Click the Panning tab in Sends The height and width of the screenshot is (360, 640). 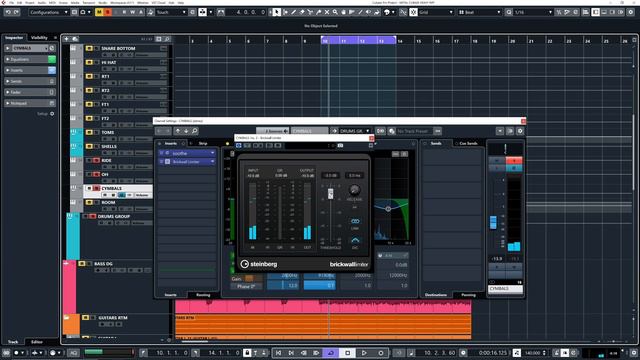468,295
